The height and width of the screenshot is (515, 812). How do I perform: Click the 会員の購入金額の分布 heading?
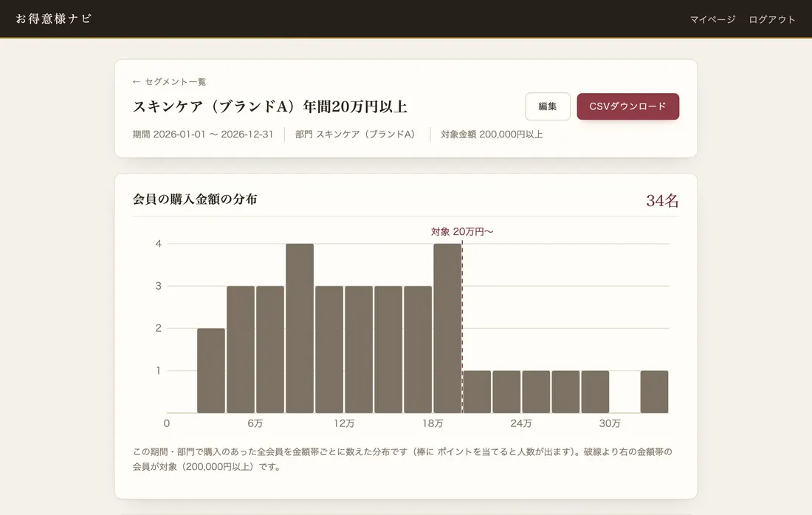pyautogui.click(x=195, y=199)
